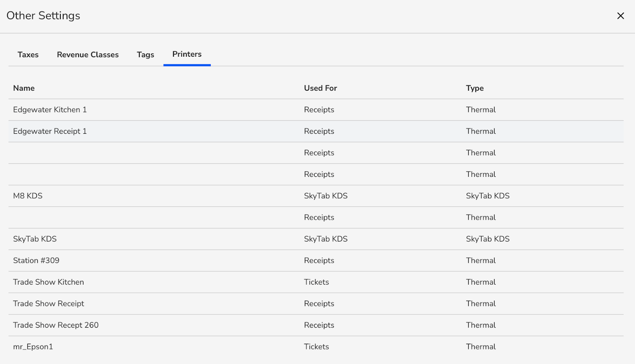Click Thermal type for mr_Epson1
This screenshot has width=635, height=364.
click(481, 347)
